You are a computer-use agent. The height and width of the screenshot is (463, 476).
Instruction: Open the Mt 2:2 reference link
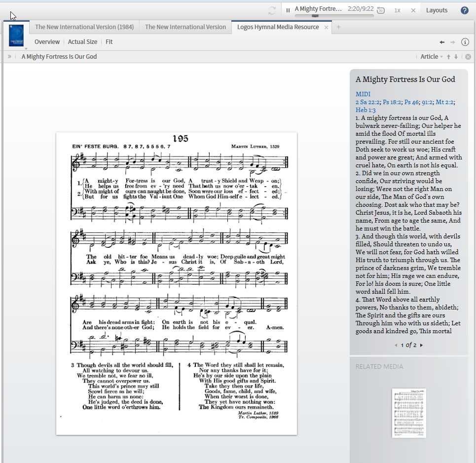pos(445,102)
